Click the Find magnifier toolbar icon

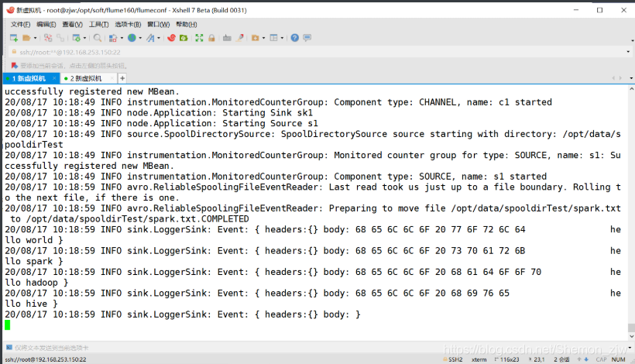click(98, 38)
